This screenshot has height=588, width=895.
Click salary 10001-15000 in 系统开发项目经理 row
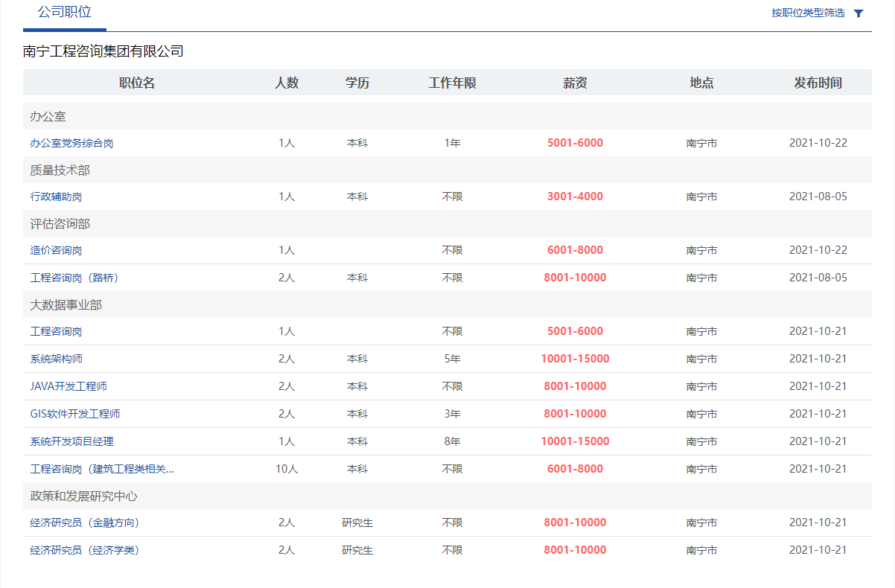pyautogui.click(x=576, y=441)
